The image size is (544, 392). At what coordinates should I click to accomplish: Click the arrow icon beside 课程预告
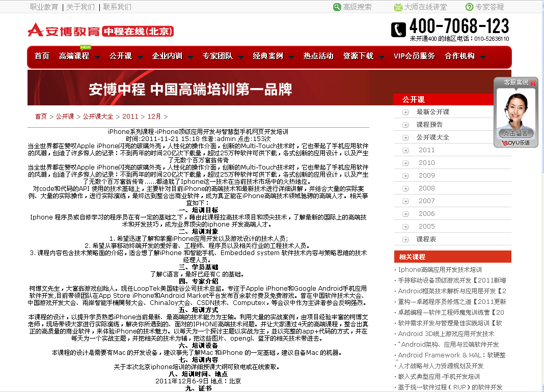pos(405,125)
